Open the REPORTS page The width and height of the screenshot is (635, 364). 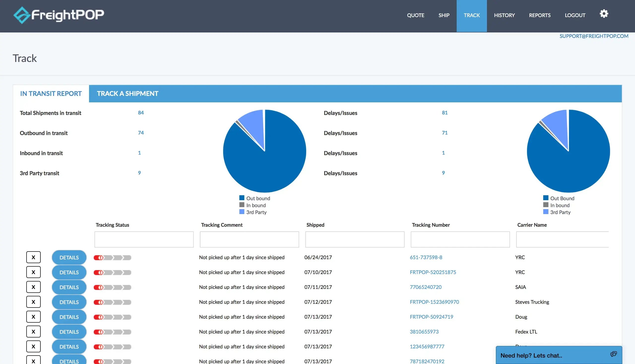(x=540, y=15)
